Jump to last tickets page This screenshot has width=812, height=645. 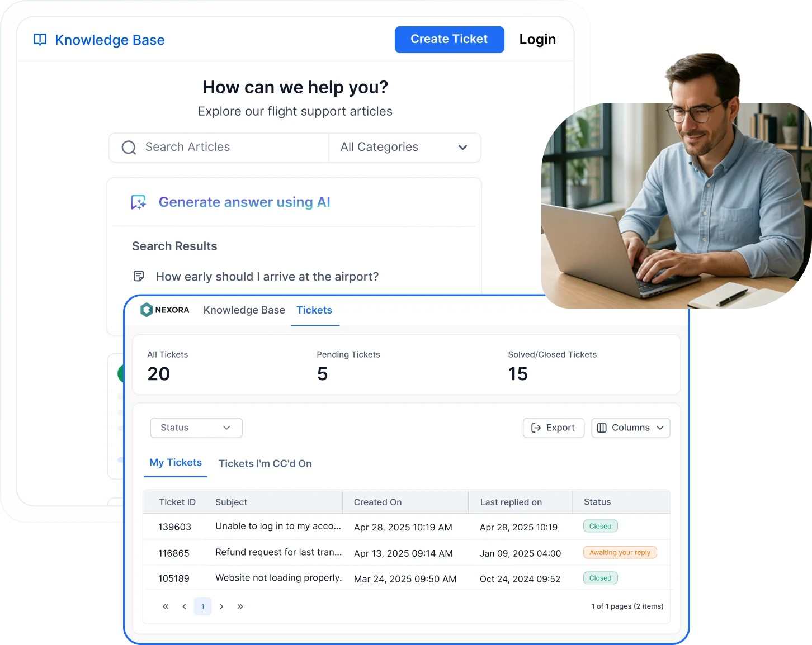point(240,606)
